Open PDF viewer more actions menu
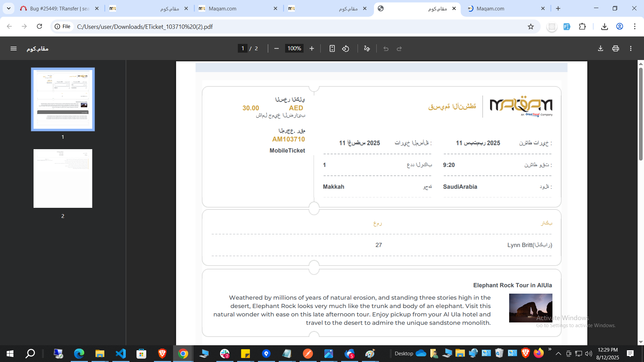The height and width of the screenshot is (362, 644). coord(631,49)
